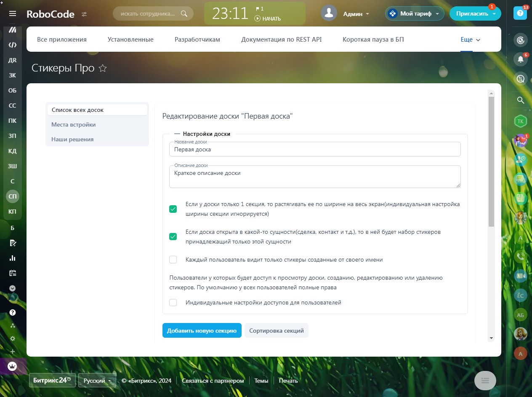The image size is (532, 397).
Task: Click the Название доски input field
Action: point(315,149)
